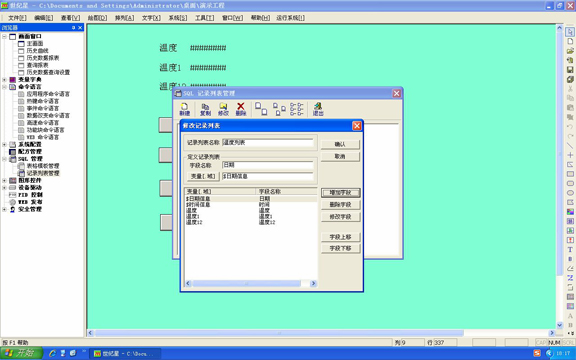Select the 温度12 row in field list
576x360 pixels.
pos(251,223)
